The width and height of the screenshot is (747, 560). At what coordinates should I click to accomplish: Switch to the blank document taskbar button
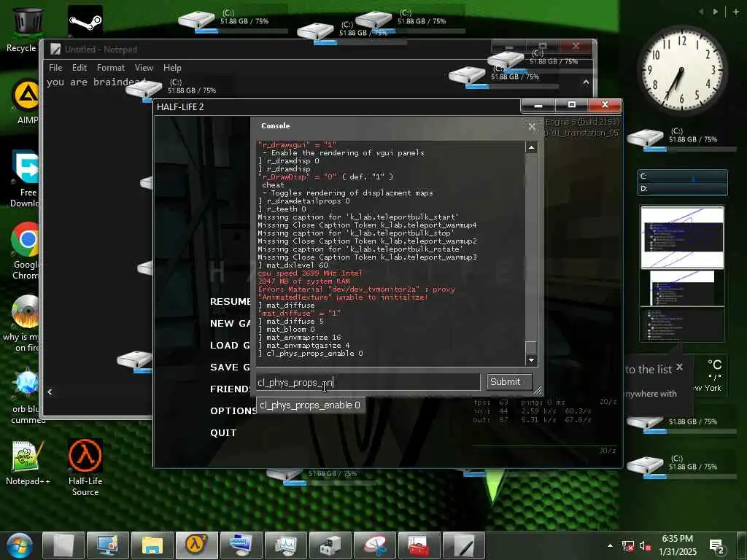pos(63,545)
